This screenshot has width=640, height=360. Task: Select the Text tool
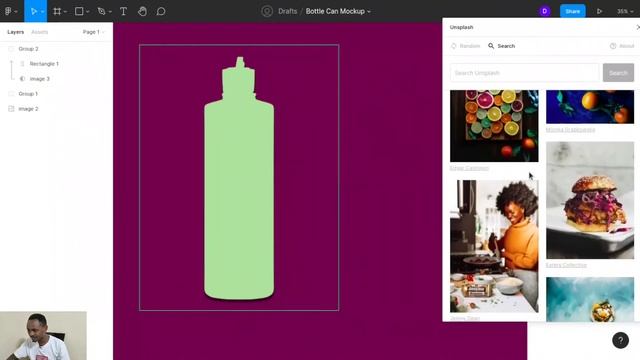tap(123, 11)
